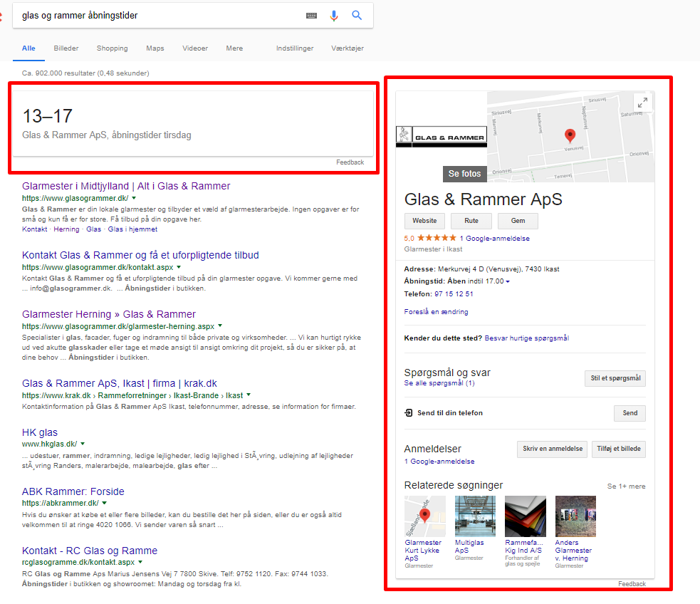Click 'Besvar hurtige spørgsmål'
The image size is (700, 604).
[527, 338]
